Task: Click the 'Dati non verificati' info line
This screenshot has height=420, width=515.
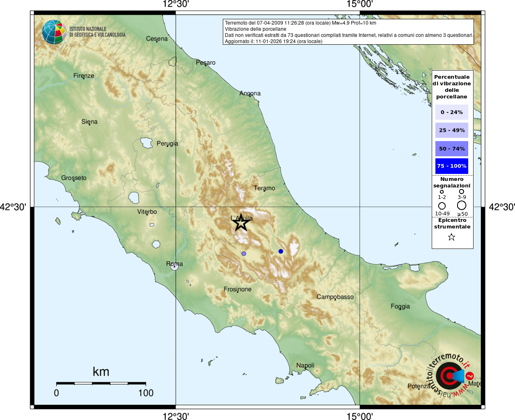Action: coord(349,35)
